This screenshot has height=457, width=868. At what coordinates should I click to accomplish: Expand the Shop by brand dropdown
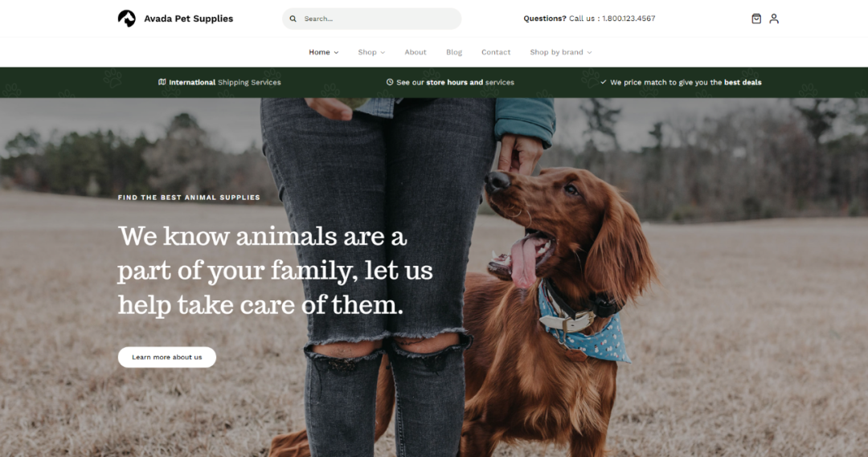(x=561, y=52)
